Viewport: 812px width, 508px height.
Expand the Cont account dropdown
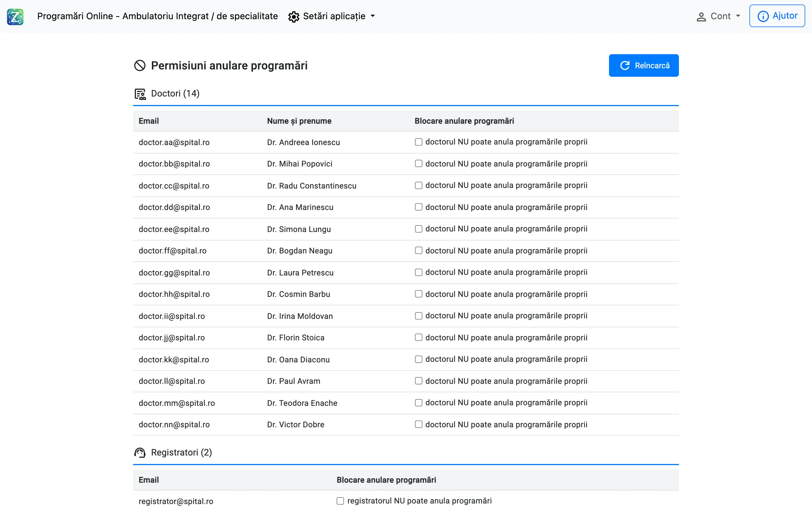click(x=718, y=16)
